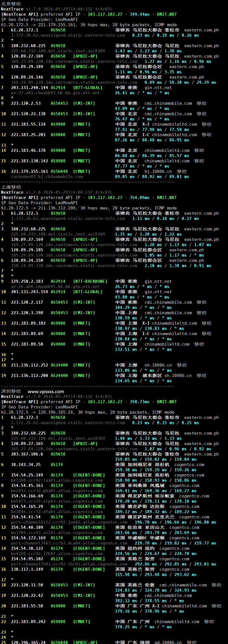
Task: Select the 350.73ms API latency value
Action: tap(140, 402)
